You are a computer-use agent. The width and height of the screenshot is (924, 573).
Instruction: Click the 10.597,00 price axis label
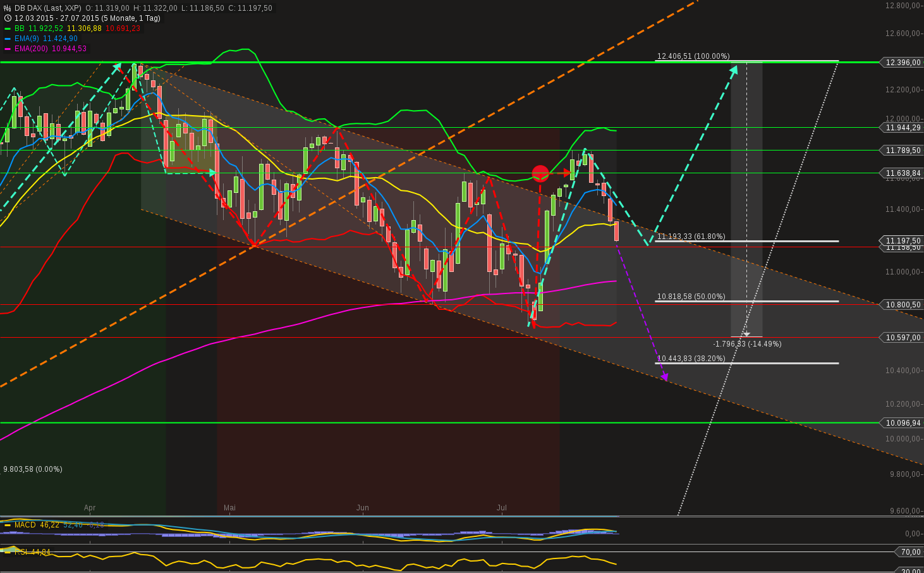pos(903,338)
